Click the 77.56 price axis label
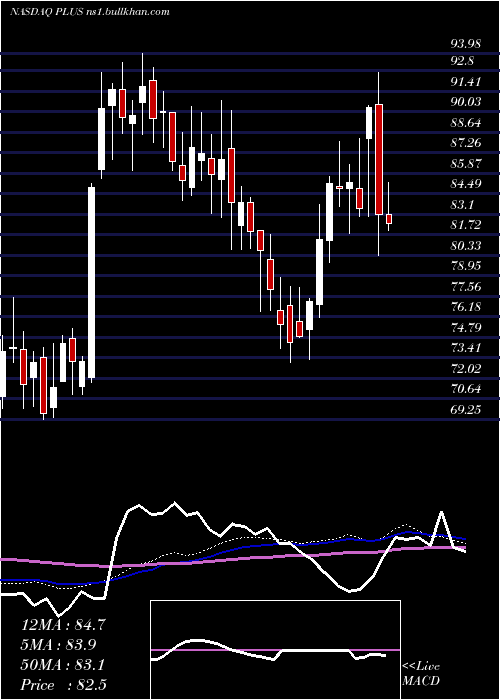 pyautogui.click(x=466, y=287)
